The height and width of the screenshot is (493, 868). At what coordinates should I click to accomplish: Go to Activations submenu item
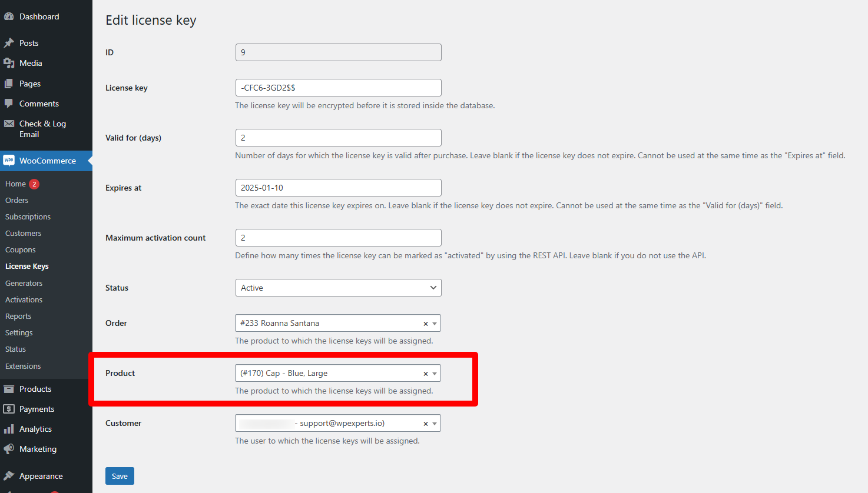[x=24, y=299]
